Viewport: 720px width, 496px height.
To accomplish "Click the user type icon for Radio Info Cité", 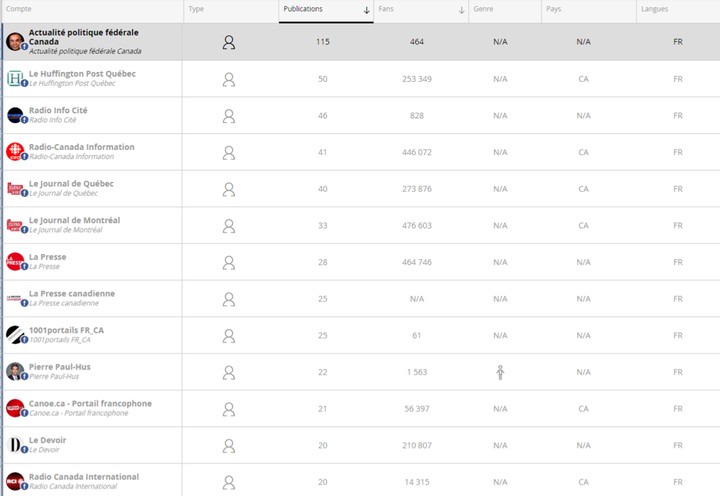I will (229, 116).
